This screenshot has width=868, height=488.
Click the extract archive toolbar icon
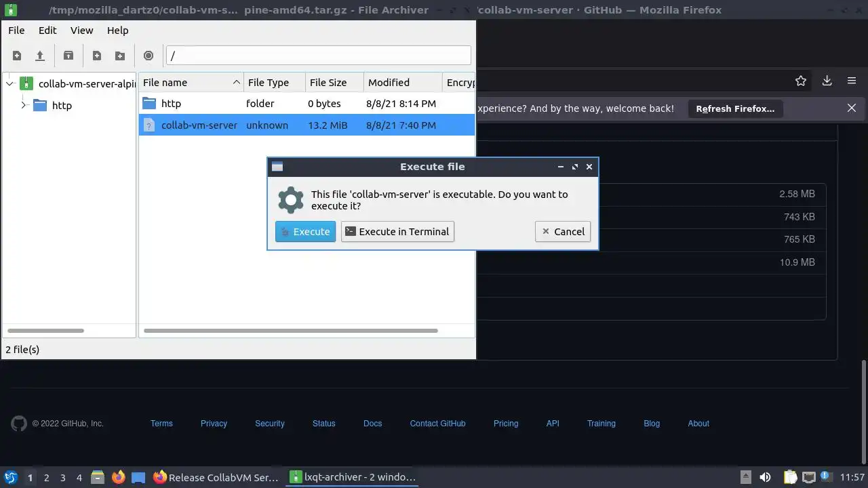(68, 56)
